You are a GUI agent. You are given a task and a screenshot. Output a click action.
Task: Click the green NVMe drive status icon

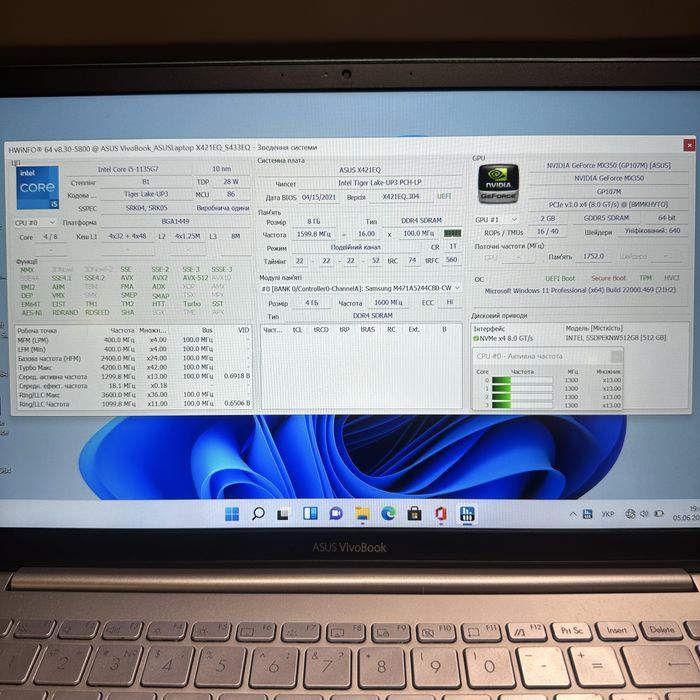(x=476, y=339)
